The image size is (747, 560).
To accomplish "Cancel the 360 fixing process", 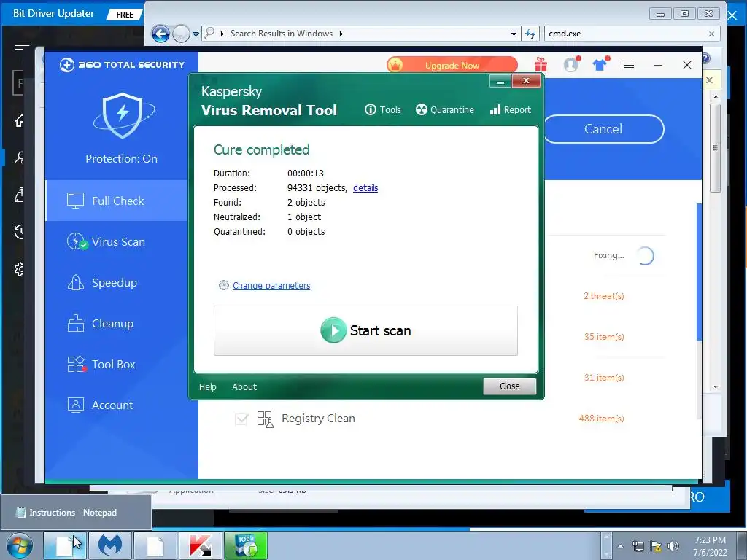I will pyautogui.click(x=603, y=129).
